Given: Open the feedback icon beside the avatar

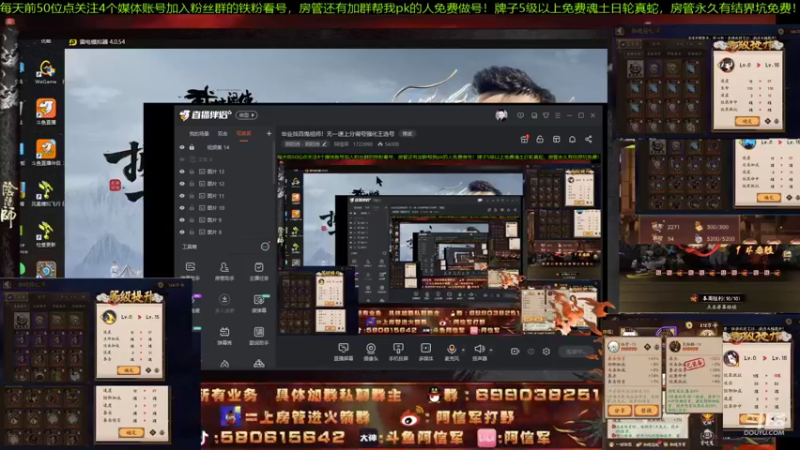Looking at the screenshot, I should pos(520,116).
